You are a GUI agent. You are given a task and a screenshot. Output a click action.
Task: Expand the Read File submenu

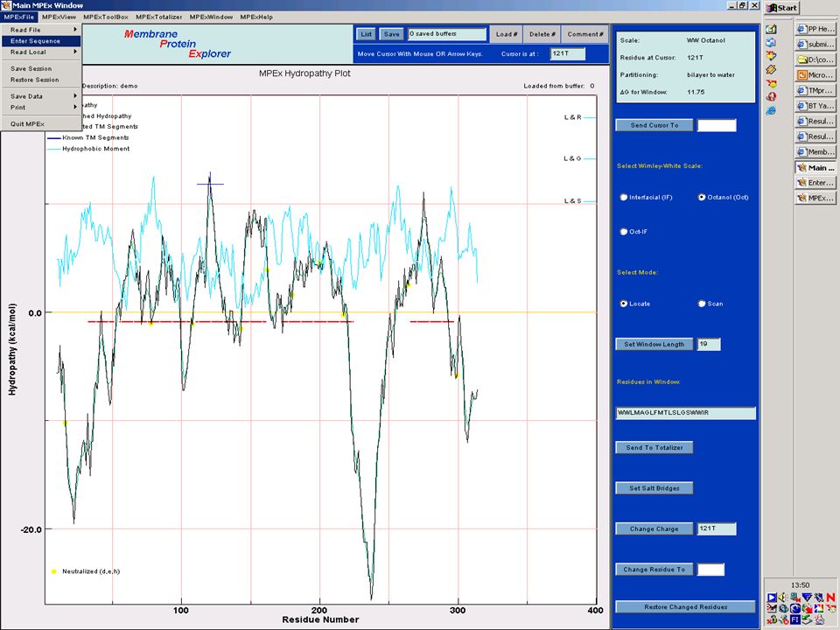tap(41, 30)
